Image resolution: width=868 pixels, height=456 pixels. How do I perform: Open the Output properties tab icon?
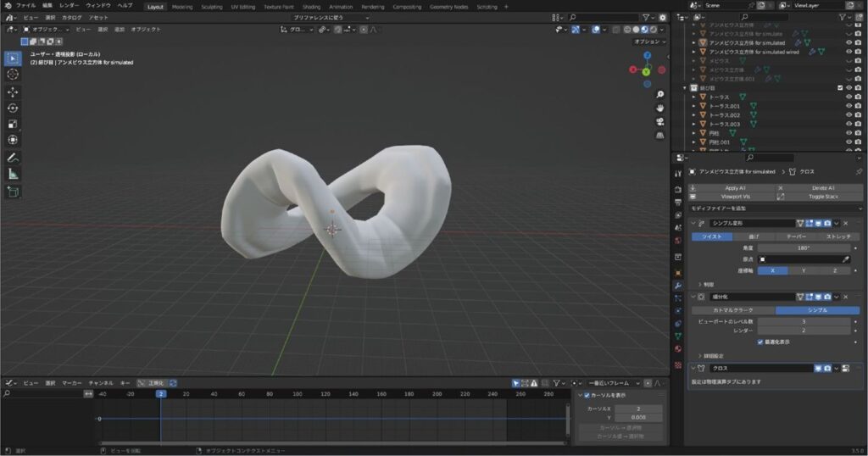pyautogui.click(x=678, y=203)
